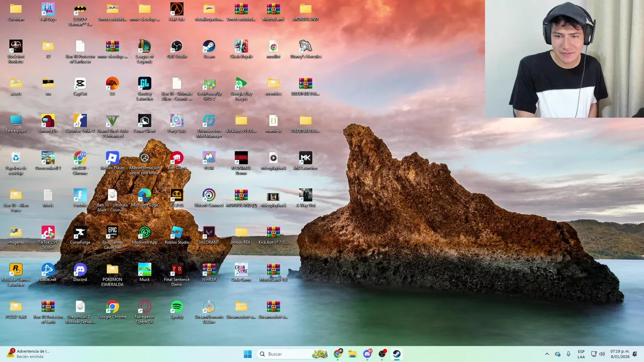Select the Roblox Player shortcut
644x362 pixels.
coord(112,161)
